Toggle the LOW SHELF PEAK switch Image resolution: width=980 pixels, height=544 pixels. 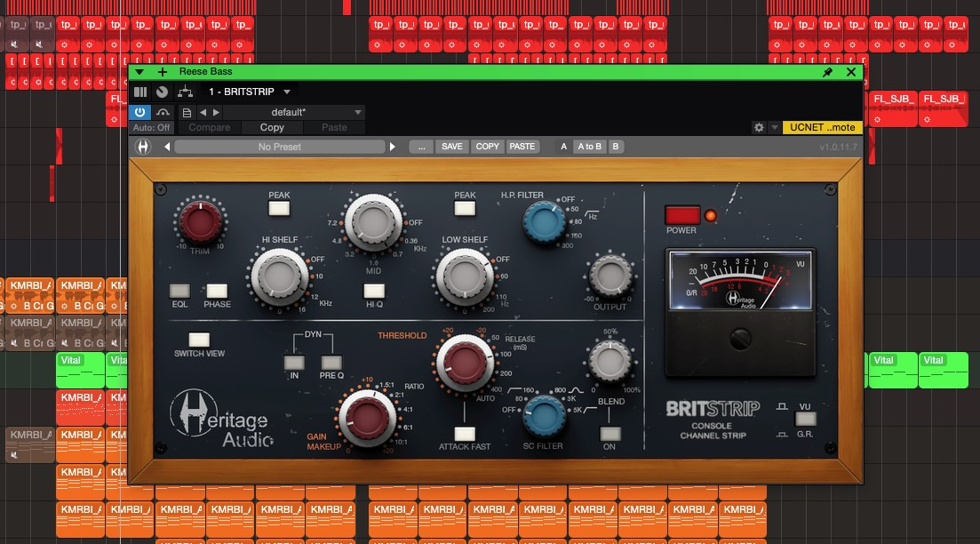click(x=465, y=208)
